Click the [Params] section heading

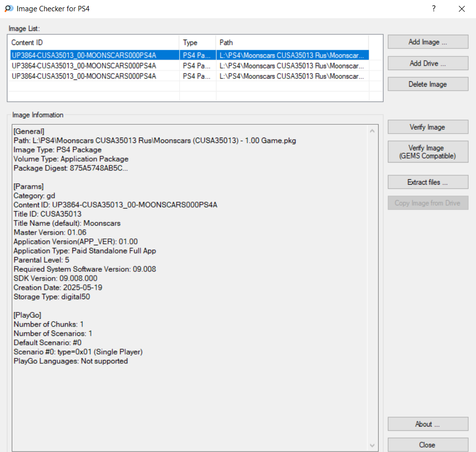click(28, 186)
